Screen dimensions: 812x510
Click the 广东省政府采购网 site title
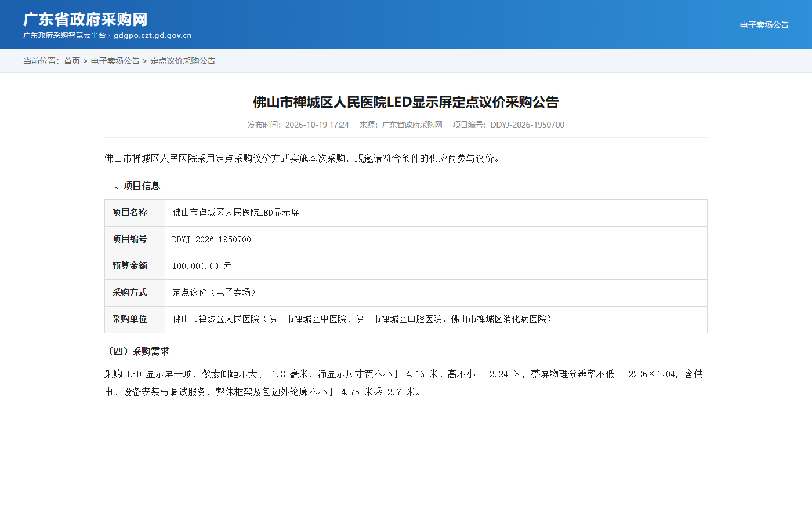(85, 19)
